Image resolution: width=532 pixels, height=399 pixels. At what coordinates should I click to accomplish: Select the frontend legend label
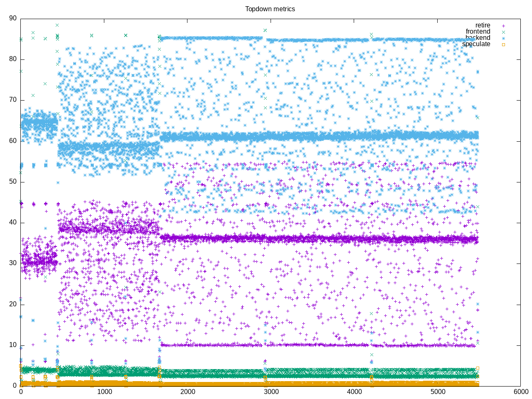tap(478, 32)
